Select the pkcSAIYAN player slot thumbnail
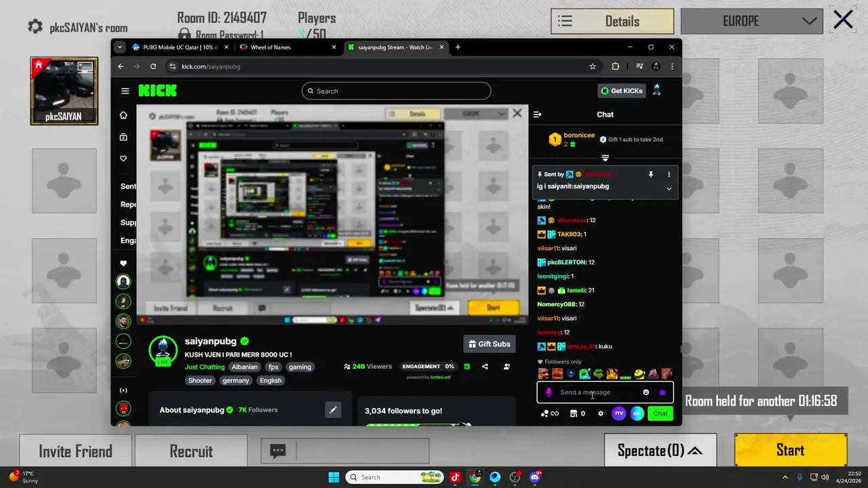Viewport: 868px width, 488px height. pos(64,91)
